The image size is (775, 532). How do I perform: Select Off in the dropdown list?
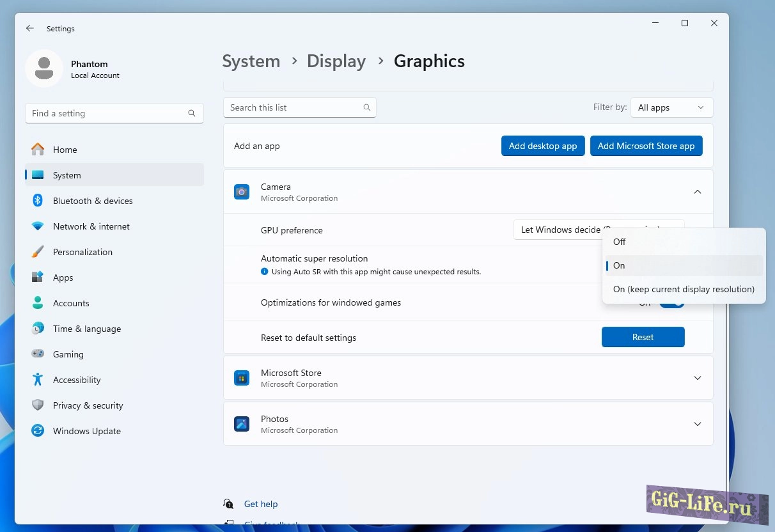(619, 242)
